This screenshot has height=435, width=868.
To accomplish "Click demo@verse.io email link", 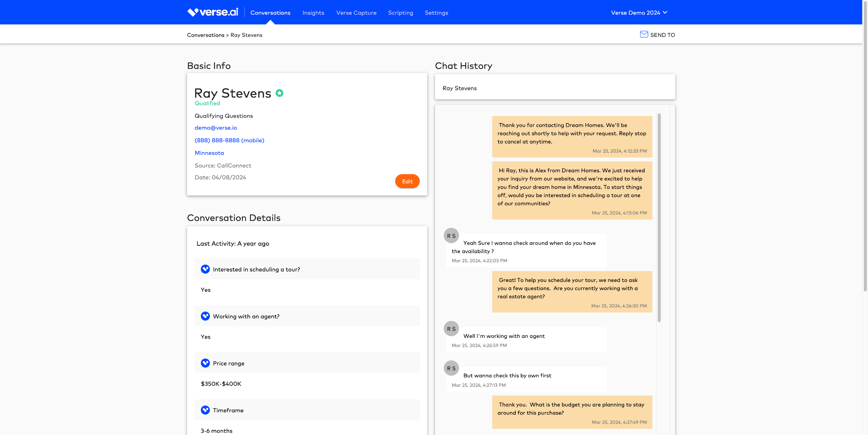I will coord(216,128).
